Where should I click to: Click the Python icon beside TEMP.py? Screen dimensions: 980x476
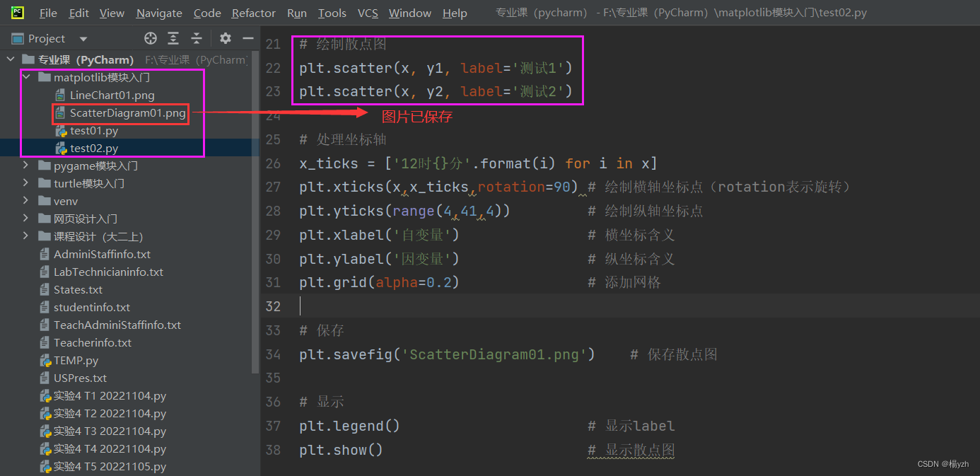click(45, 360)
